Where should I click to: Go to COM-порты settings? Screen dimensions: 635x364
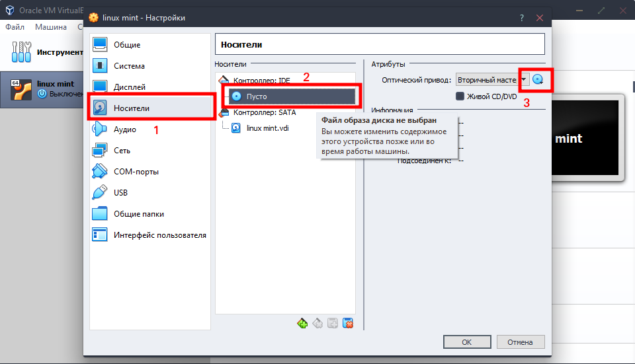pyautogui.click(x=136, y=172)
